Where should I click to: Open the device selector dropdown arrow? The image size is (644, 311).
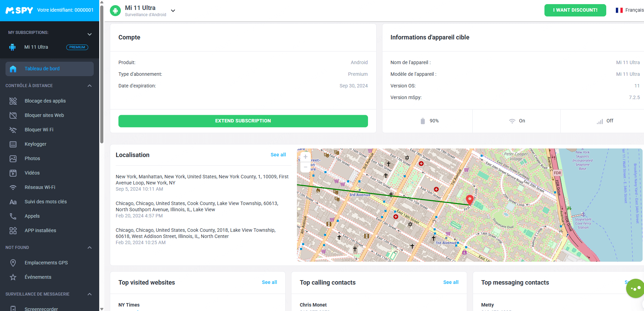(173, 11)
